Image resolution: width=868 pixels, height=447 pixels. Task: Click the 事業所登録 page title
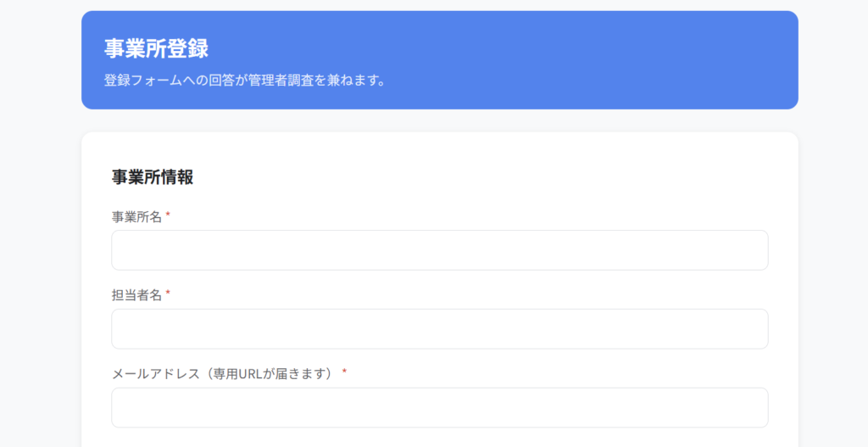[156, 48]
